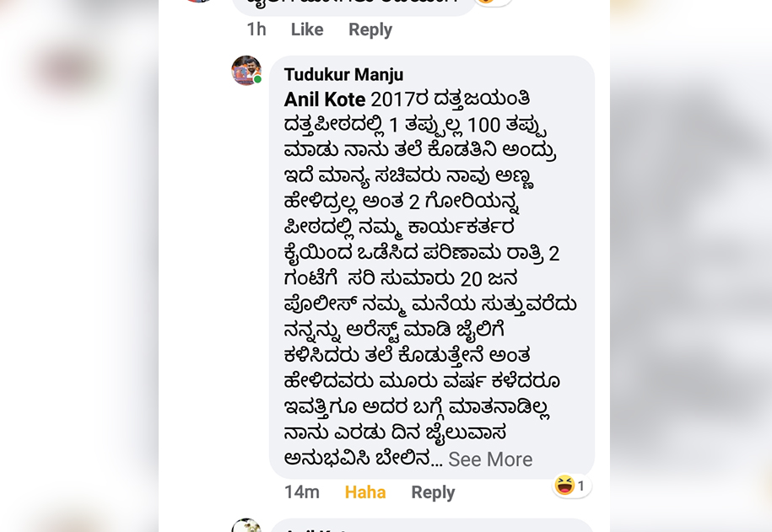This screenshot has width=772, height=532.
Task: Click the bottom comment bubble by Anil Kote
Action: 432,525
